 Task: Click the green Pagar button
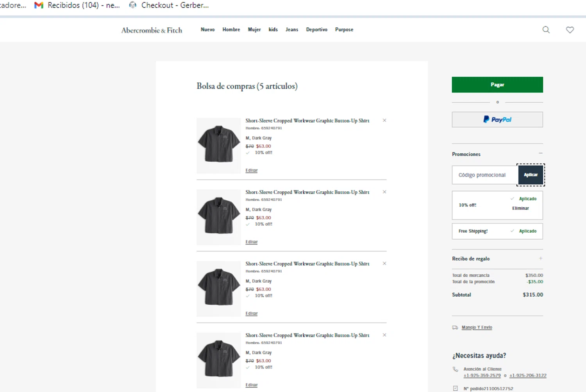(497, 85)
